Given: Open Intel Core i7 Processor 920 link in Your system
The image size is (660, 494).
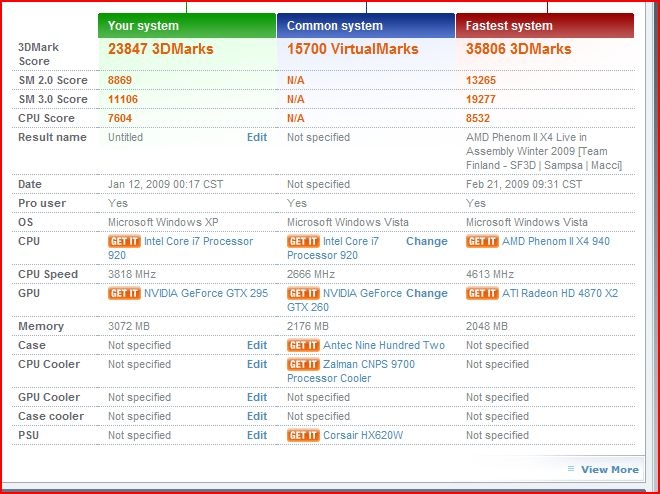Looking at the screenshot, I should point(181,248).
